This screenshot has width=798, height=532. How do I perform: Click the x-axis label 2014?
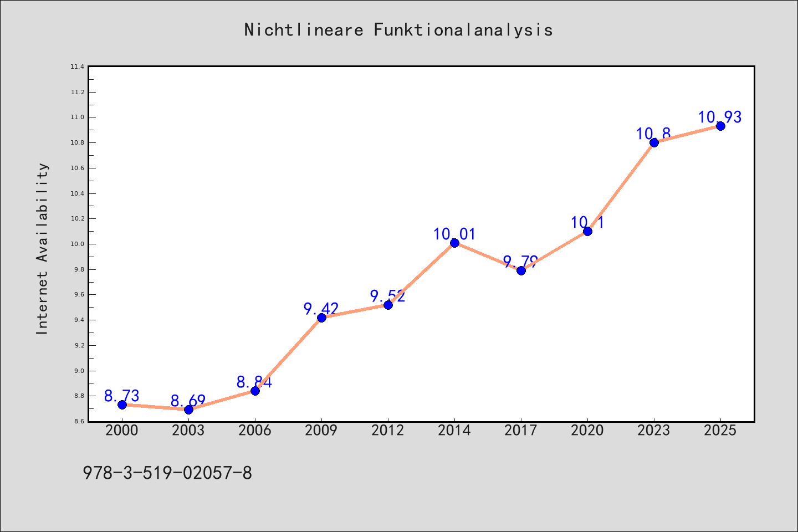(454, 431)
